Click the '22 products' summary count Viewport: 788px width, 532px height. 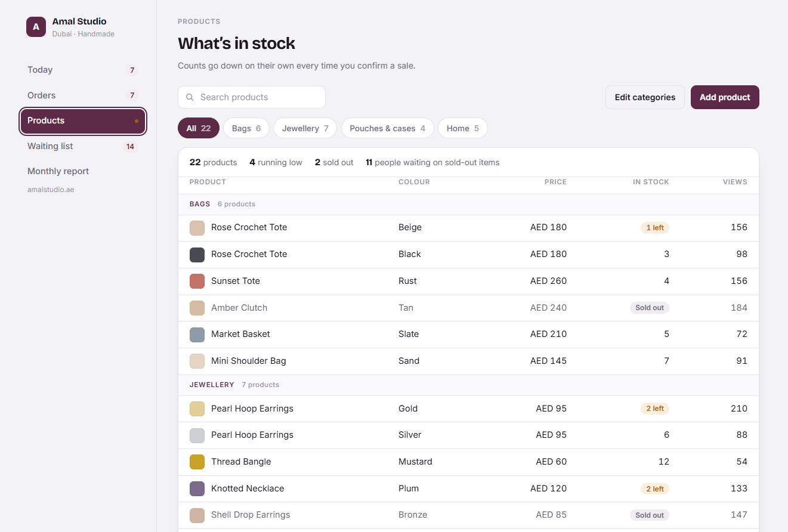(213, 162)
